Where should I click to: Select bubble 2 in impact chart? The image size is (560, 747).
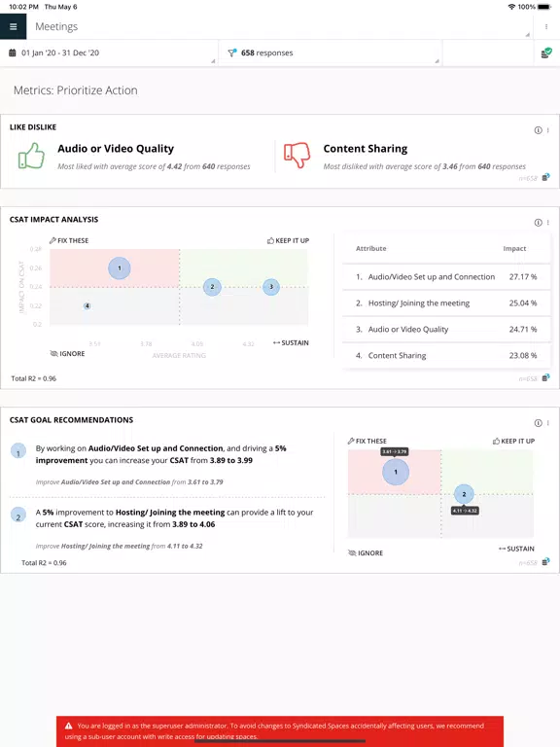click(212, 287)
